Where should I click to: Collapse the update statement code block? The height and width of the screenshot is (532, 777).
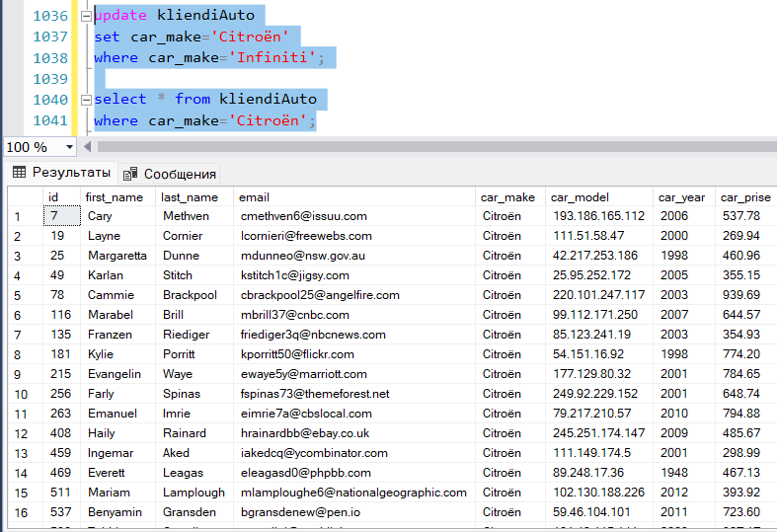point(86,17)
